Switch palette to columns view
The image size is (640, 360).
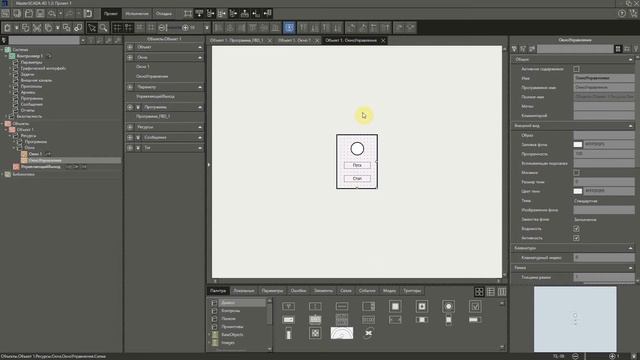click(502, 291)
